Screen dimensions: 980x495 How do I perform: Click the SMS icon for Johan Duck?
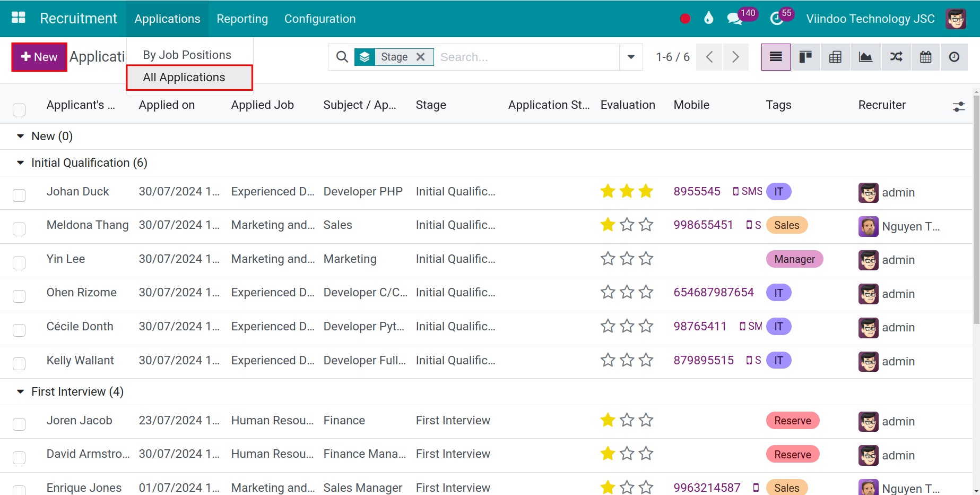[747, 191]
